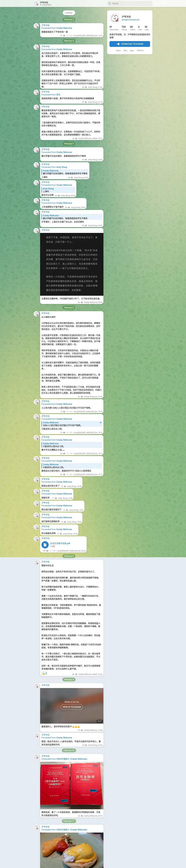Viewport: 186px width, 868px height.
Task: Click the DOWNLOAD TELEGRAM button
Action: click(x=130, y=44)
